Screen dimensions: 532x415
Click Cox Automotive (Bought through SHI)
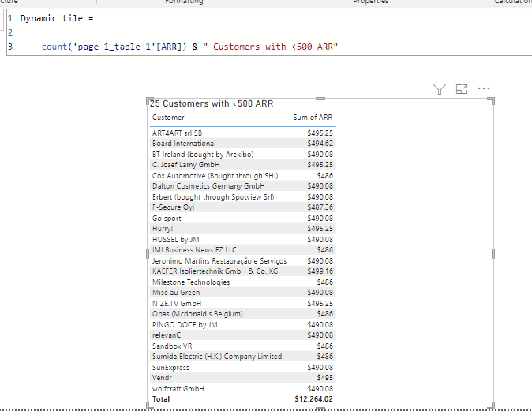(x=215, y=176)
